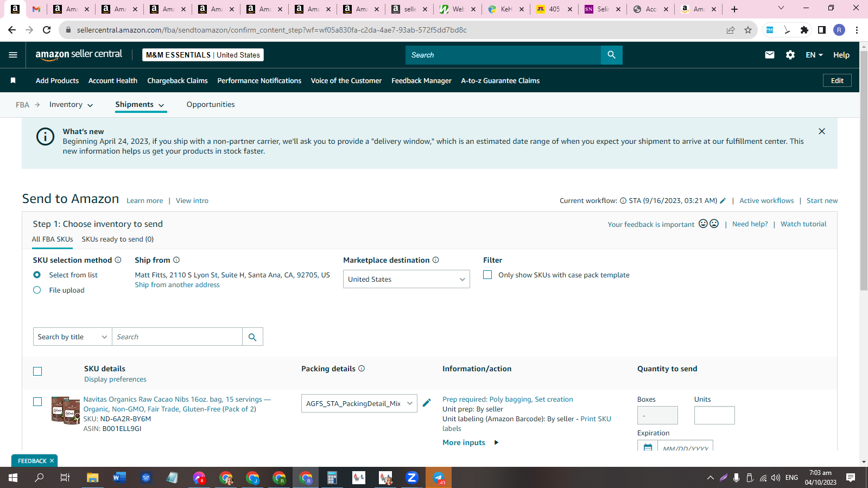This screenshot has height=488, width=868.
Task: Open Telegram from the taskbar
Action: (439, 478)
